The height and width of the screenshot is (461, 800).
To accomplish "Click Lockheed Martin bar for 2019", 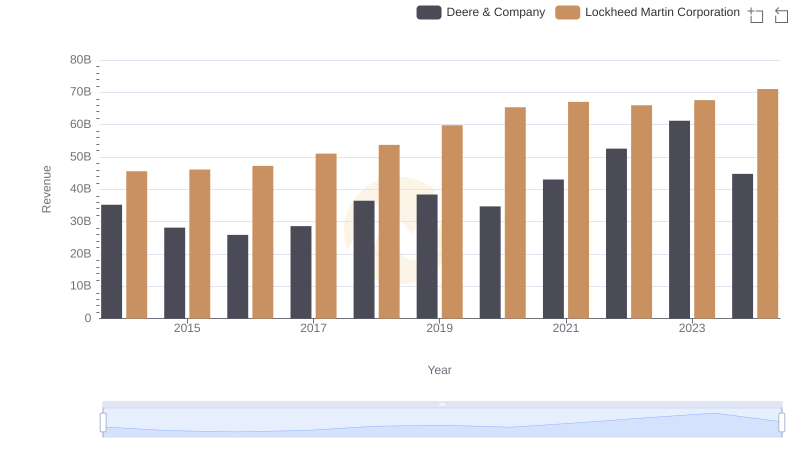I will 452,222.
